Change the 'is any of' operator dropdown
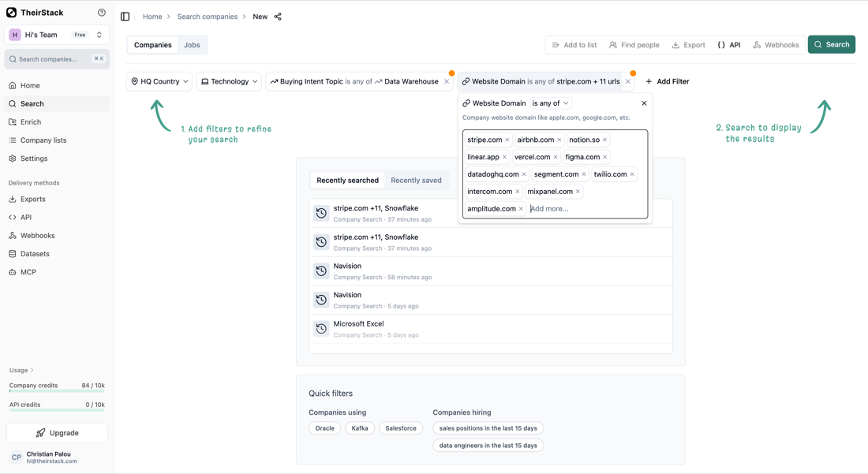 550,103
